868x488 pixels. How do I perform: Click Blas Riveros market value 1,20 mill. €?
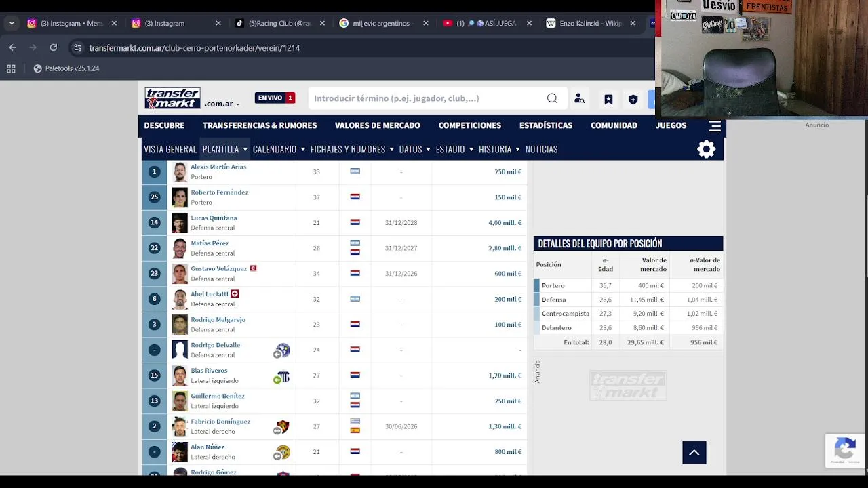click(505, 375)
